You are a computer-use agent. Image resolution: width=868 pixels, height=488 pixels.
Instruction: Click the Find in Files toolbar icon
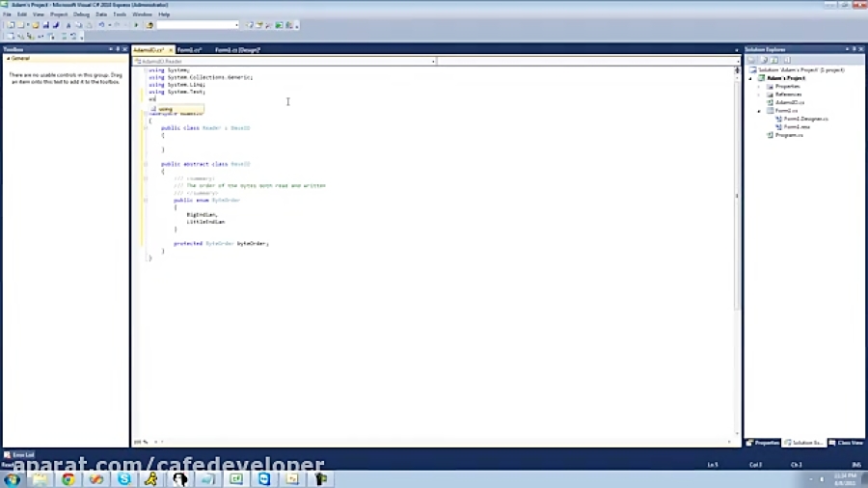tap(149, 25)
